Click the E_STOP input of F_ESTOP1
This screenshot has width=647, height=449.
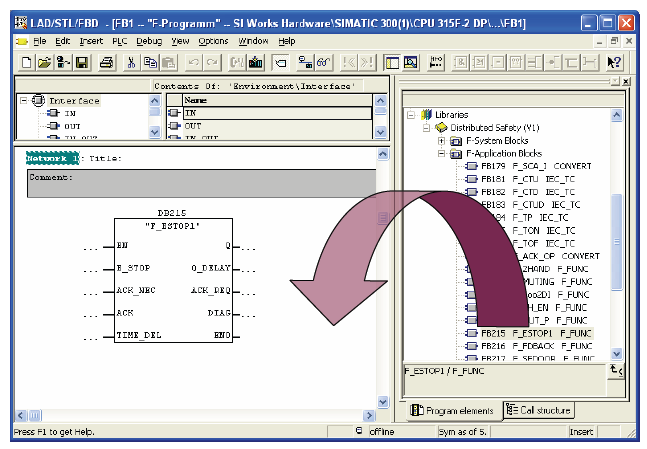133,268
